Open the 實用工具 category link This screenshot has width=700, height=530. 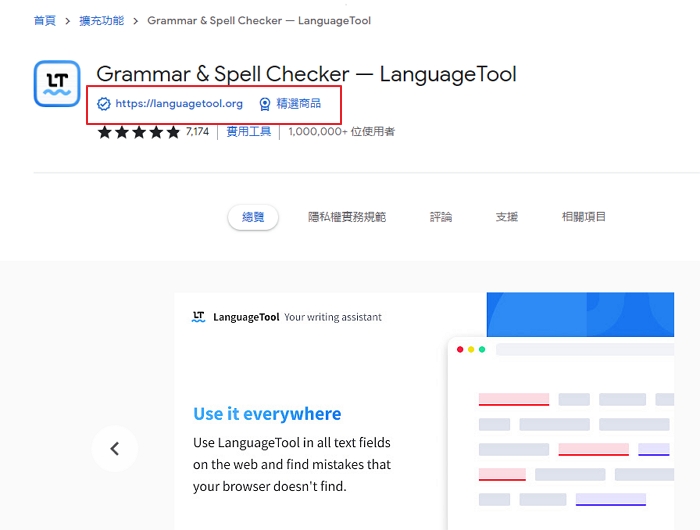(x=248, y=132)
